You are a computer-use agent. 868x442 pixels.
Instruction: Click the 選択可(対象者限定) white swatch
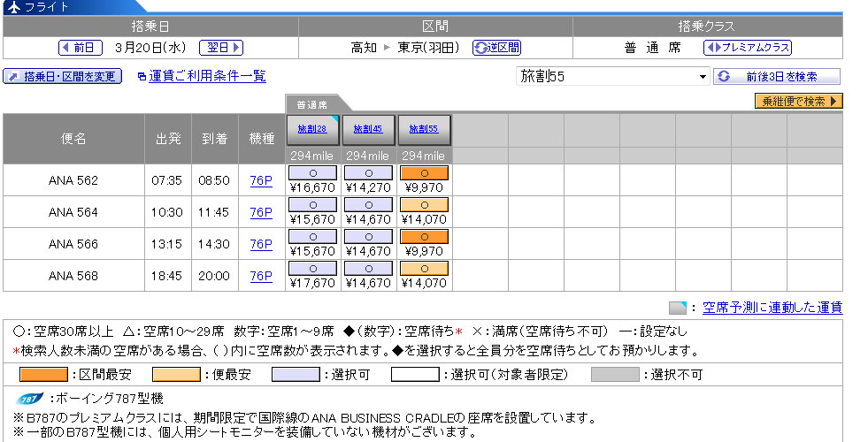415,375
